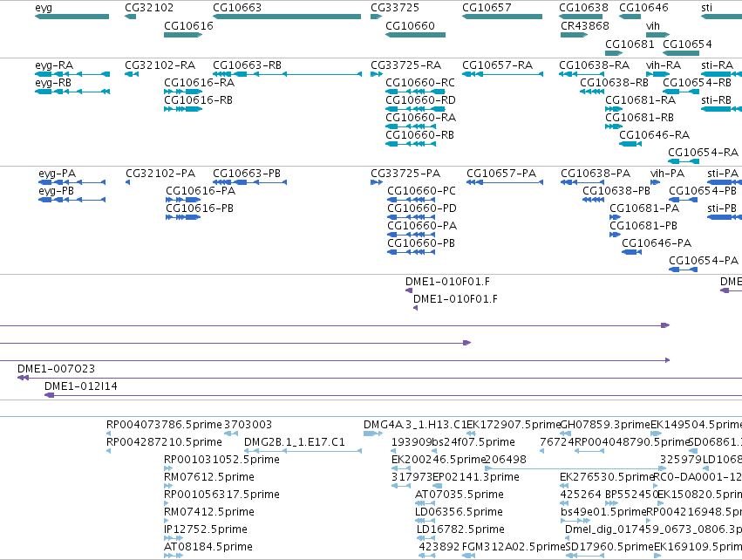This screenshot has height=560, width=742.
Task: Select the CG10681-RA transcript
Action: point(614,109)
